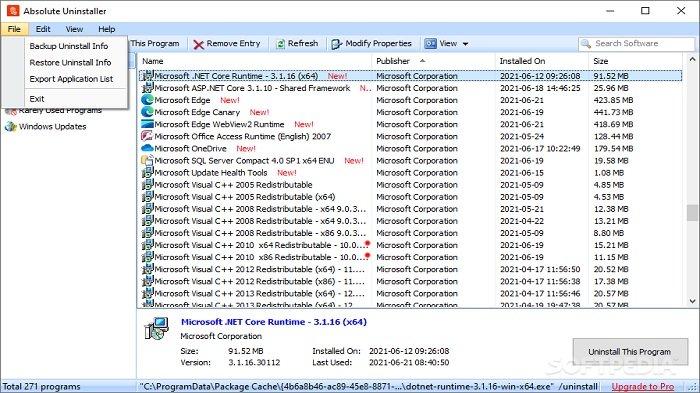The height and width of the screenshot is (393, 700).
Task: Click the Edge WebView2 Runtime row icon
Action: click(147, 124)
